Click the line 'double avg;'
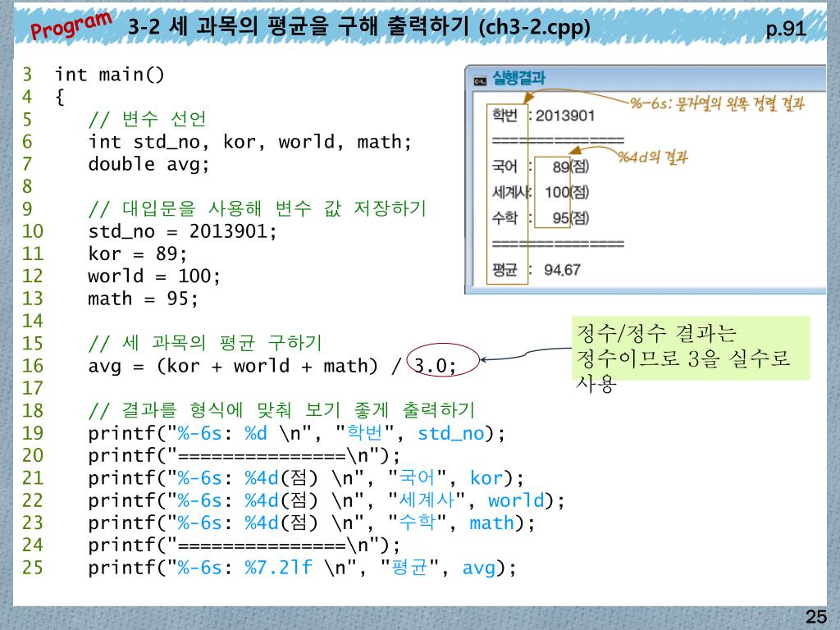840x630 pixels. pos(148,164)
